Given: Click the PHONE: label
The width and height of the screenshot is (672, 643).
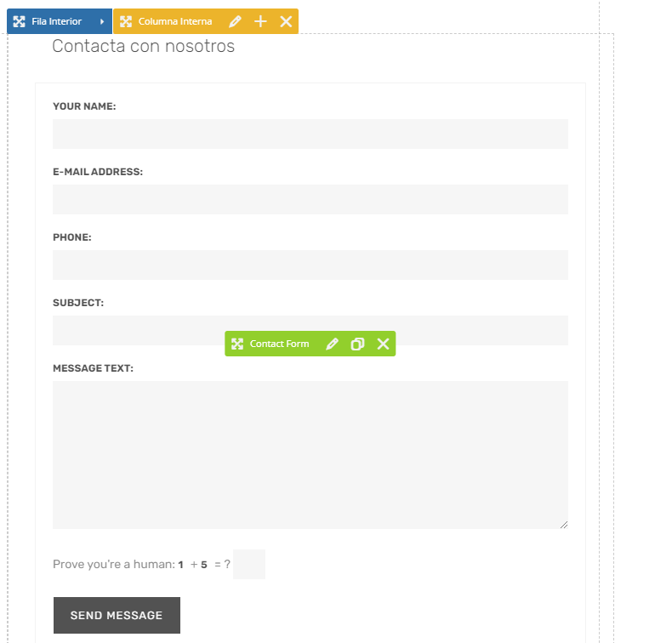Looking at the screenshot, I should click(72, 237).
